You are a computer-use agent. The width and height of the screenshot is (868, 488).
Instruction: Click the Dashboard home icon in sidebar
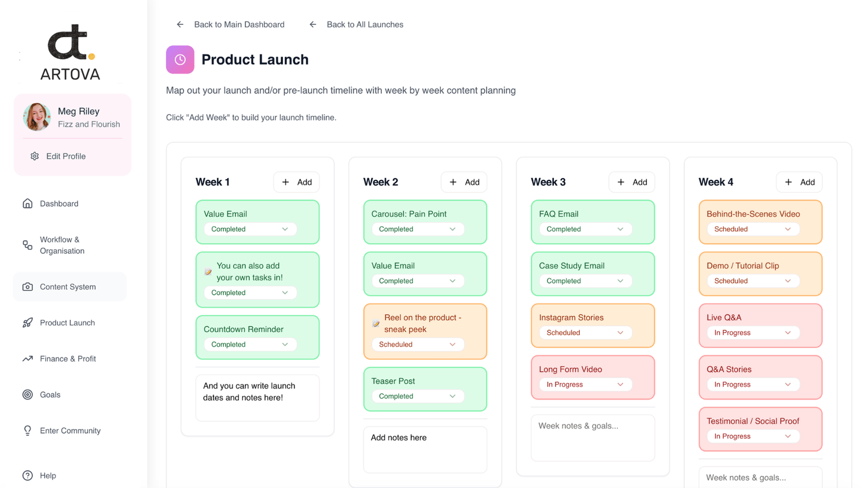point(27,204)
